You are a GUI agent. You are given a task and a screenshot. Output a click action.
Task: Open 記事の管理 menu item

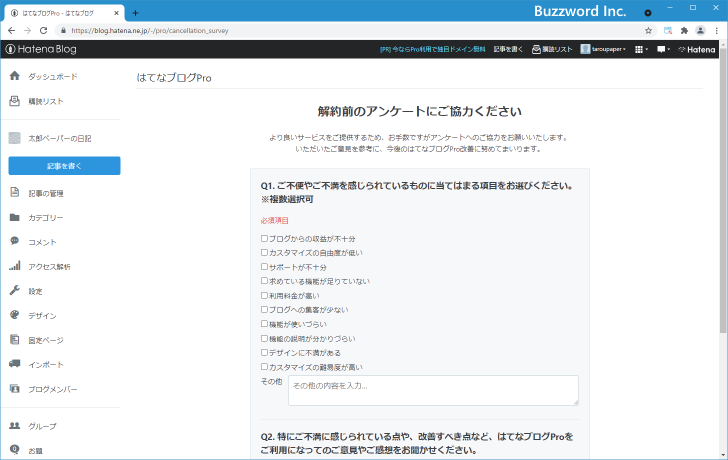point(46,193)
